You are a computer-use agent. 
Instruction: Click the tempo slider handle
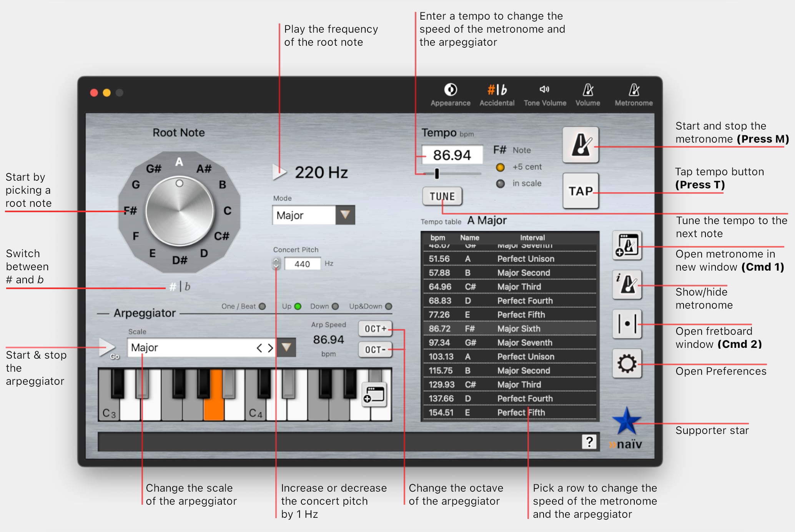click(437, 174)
